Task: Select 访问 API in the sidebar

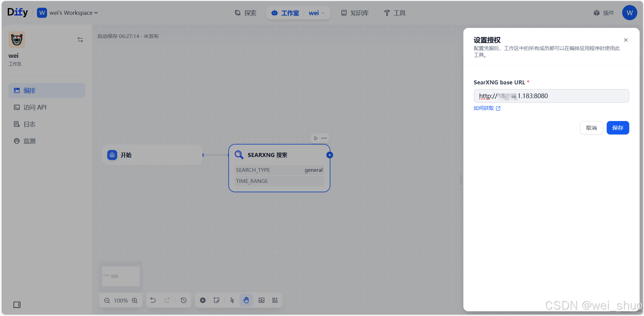Action: click(x=47, y=107)
